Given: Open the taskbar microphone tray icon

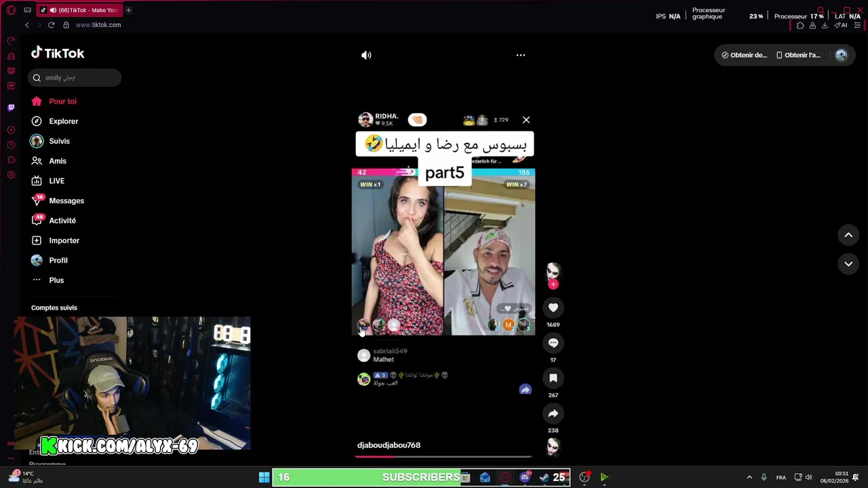Looking at the screenshot, I should click(x=764, y=477).
